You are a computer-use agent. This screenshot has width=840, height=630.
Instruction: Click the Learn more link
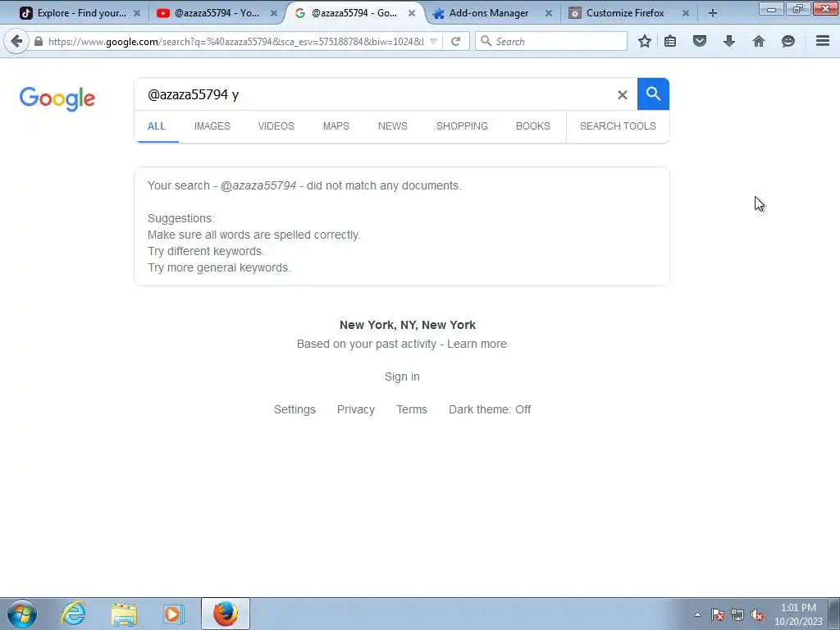pos(477,344)
